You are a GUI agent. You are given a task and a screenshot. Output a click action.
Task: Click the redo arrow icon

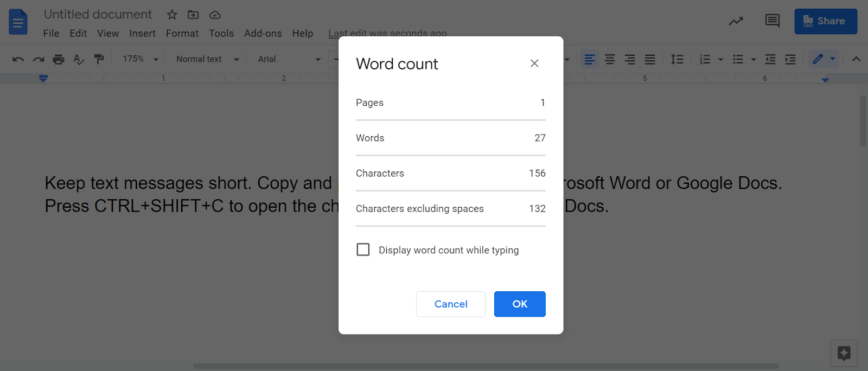point(38,59)
